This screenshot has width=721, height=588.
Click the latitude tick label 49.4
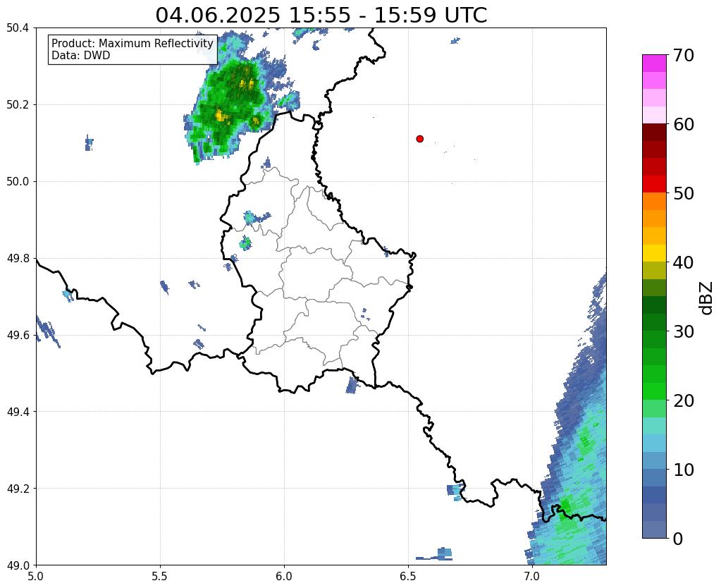[x=18, y=412]
